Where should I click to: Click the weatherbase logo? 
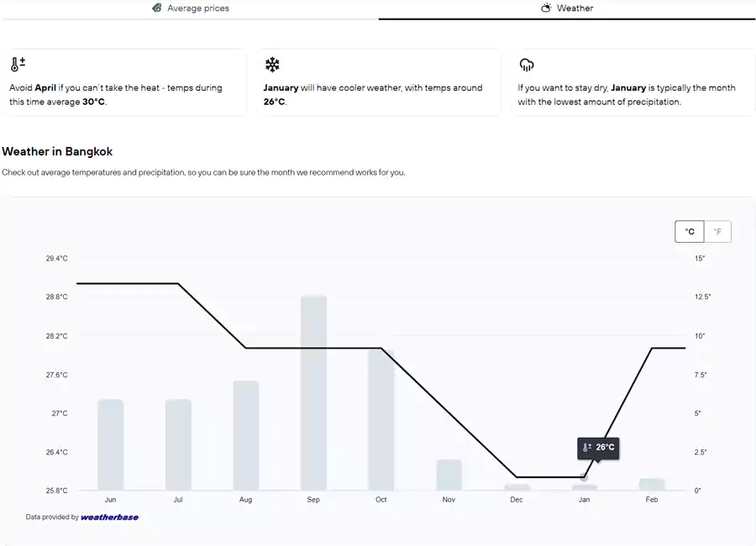[x=109, y=517]
